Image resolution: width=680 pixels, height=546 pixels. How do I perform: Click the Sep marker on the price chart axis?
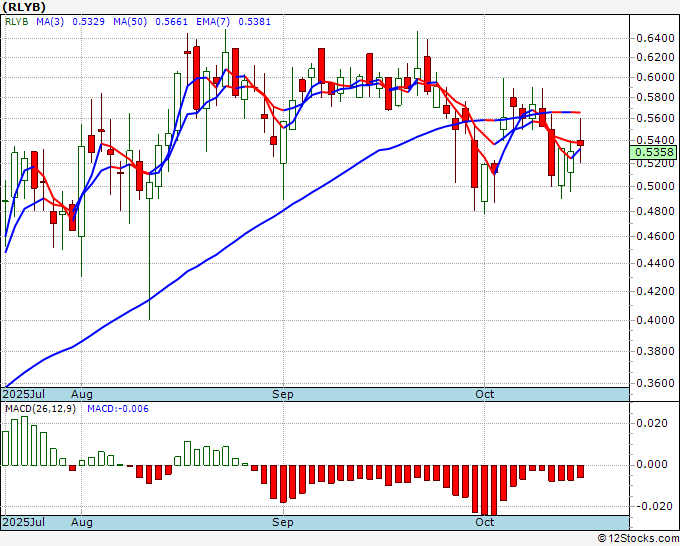[284, 395]
